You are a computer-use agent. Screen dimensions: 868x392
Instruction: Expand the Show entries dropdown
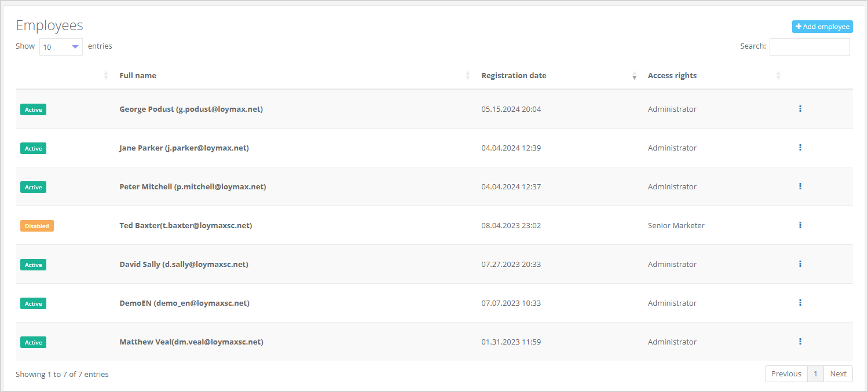click(x=61, y=47)
